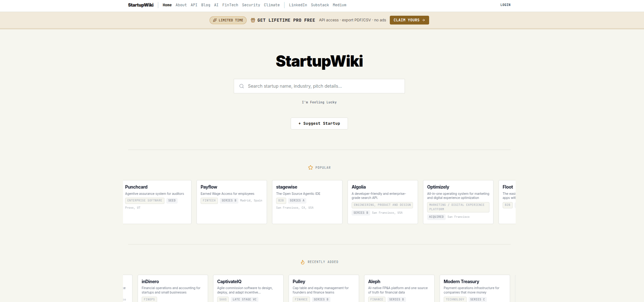Click the Recently Added flame icon
The height and width of the screenshot is (302, 644).
(303, 262)
